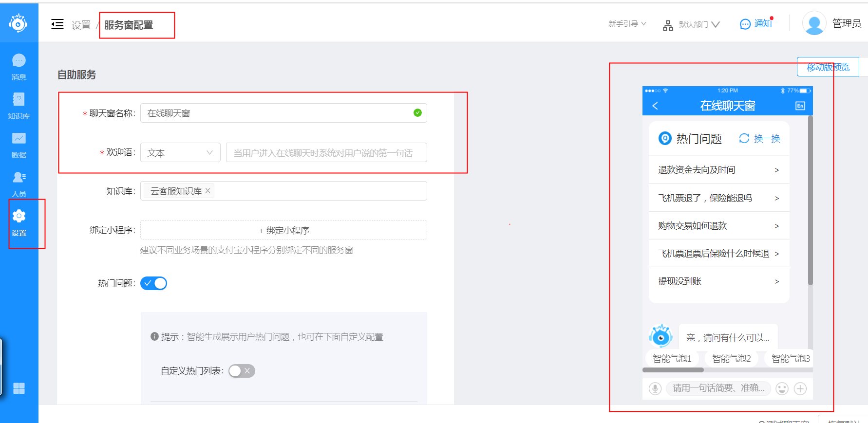Select the 设置 gear icon in sidebar
868x423 pixels.
[x=19, y=216]
